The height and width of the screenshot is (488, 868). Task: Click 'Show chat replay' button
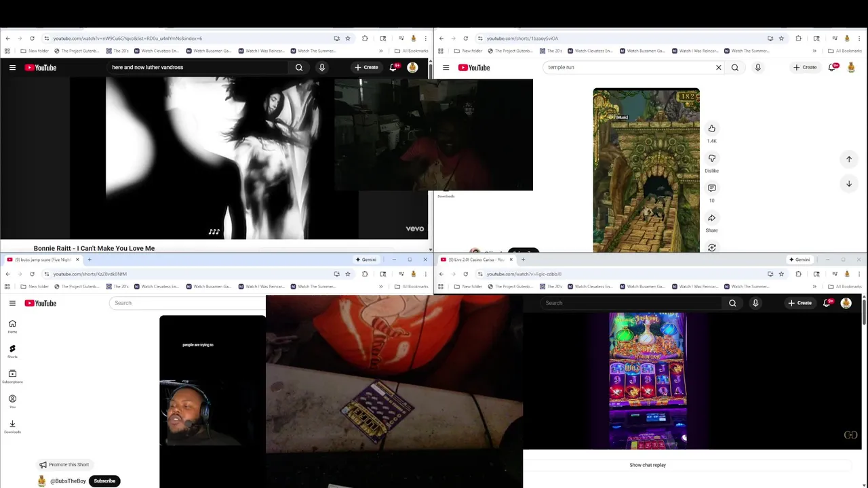click(x=648, y=465)
